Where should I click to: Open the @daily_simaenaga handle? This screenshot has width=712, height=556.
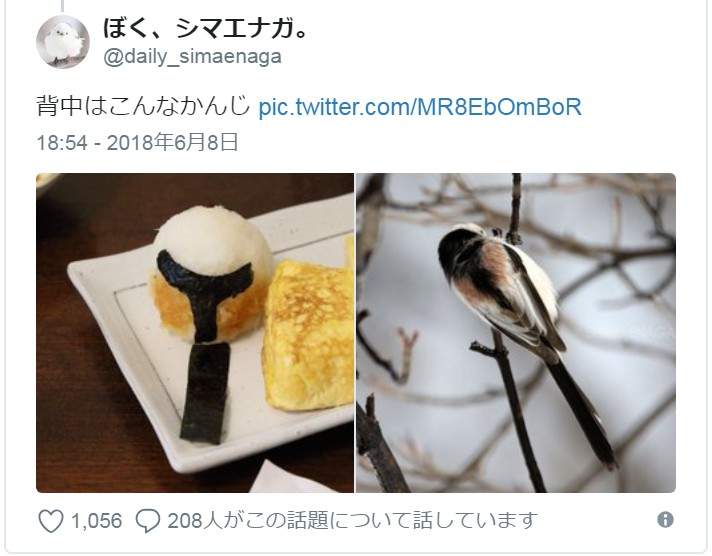(x=193, y=57)
